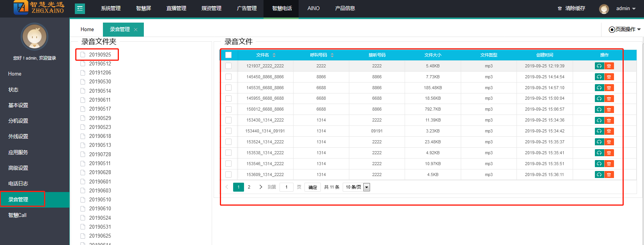Open the 页面操作 dropdown menu

[625, 30]
